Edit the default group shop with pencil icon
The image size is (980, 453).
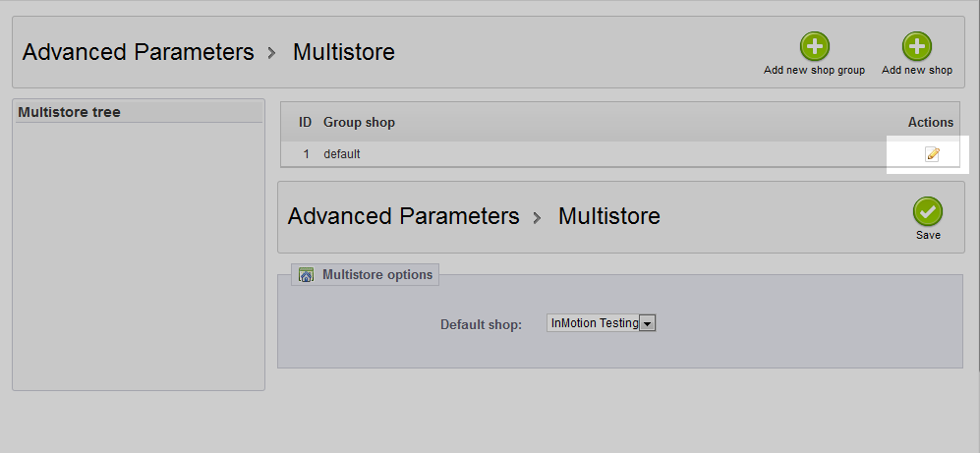coord(932,153)
